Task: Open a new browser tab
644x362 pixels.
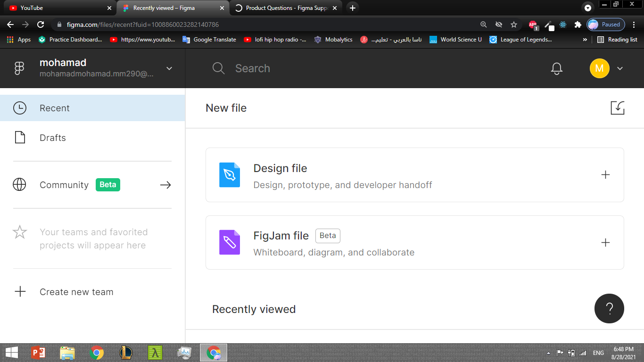Action: coord(352,8)
